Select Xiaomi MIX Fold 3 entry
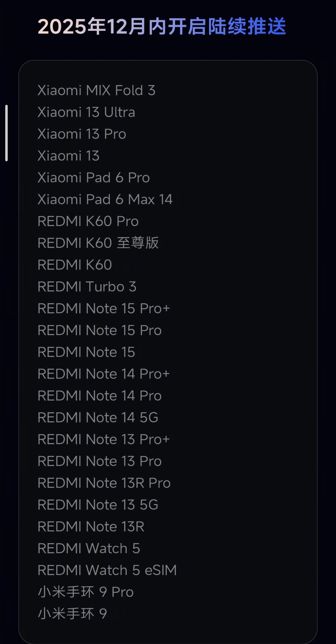336x644 pixels. (96, 90)
